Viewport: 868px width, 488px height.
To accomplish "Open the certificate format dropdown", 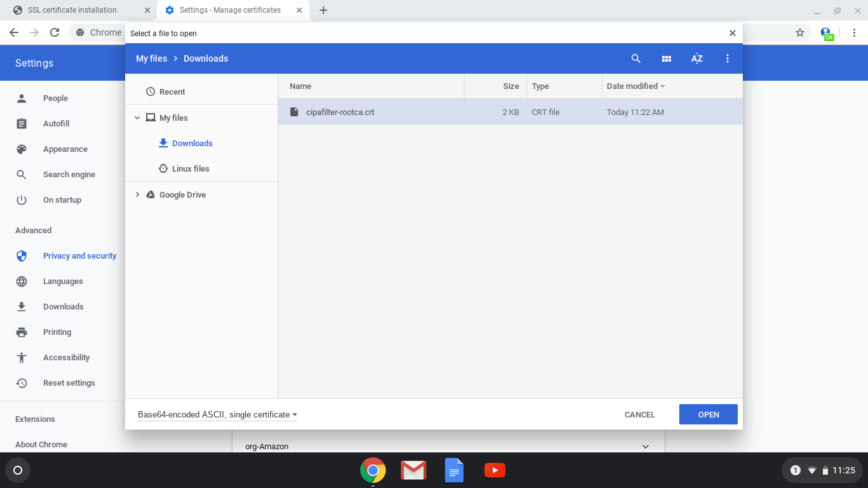I will click(216, 414).
